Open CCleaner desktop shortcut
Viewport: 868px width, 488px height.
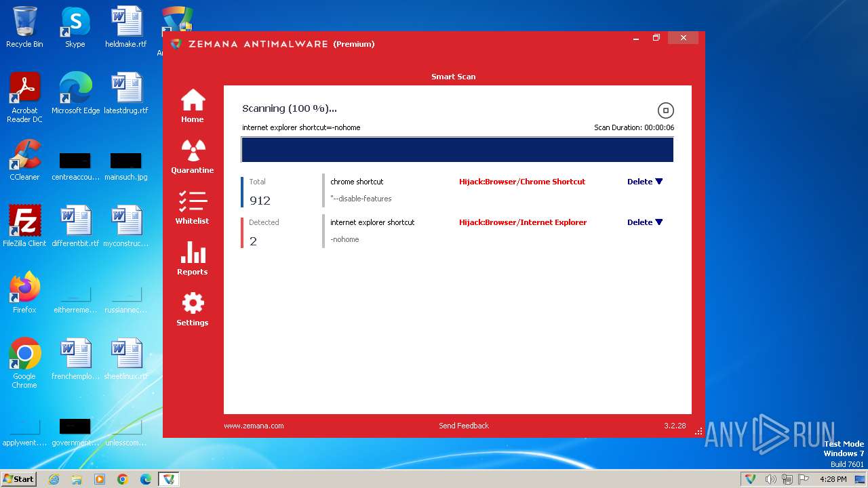[24, 160]
